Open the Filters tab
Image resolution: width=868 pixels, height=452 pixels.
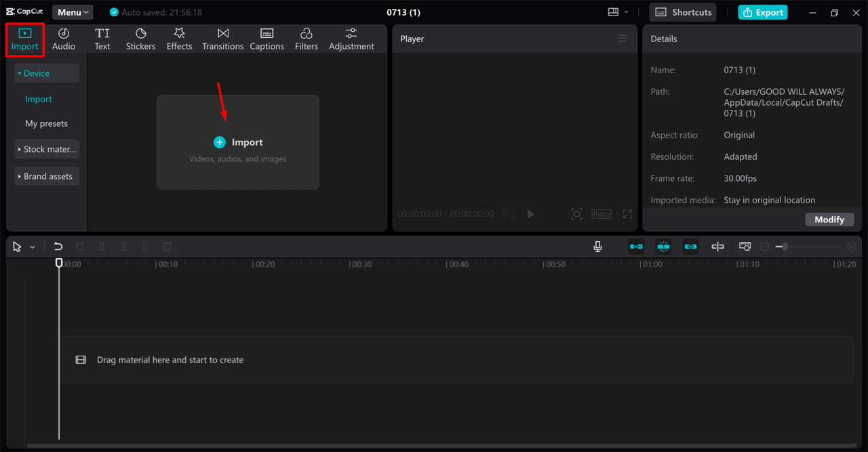[x=306, y=39]
